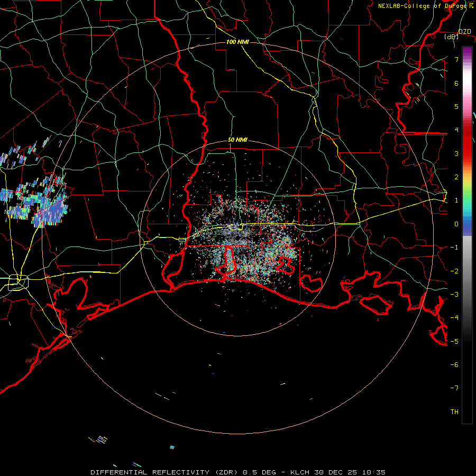Click the 0 value on the scale
The width and height of the screenshot is (476, 476).
tap(456, 224)
